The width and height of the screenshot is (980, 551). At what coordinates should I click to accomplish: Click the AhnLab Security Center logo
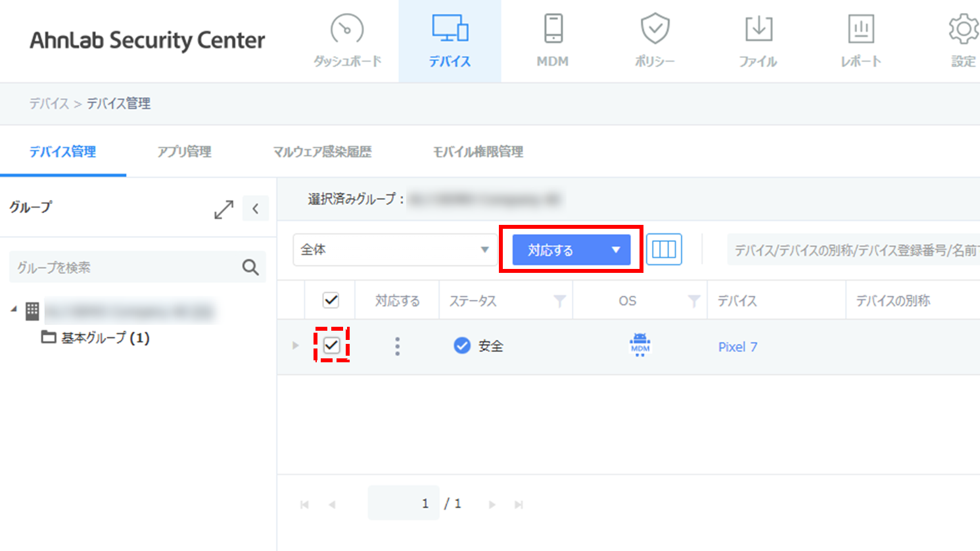(x=147, y=41)
